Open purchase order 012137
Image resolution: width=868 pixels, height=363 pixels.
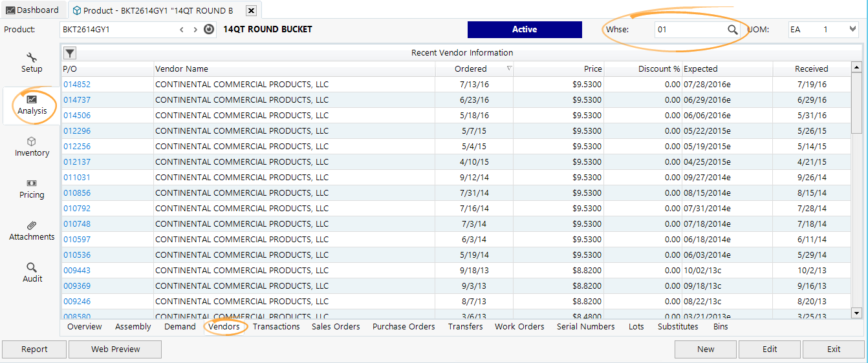tap(77, 162)
